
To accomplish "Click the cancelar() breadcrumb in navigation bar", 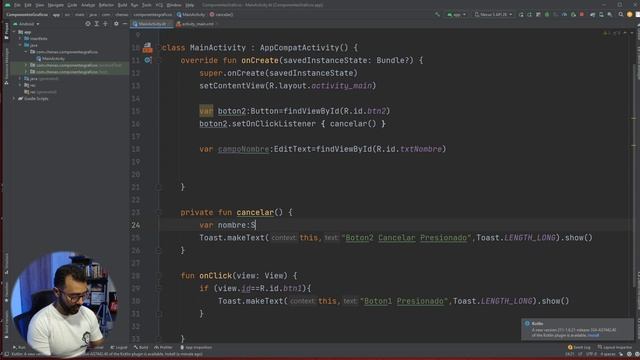I will (x=221, y=15).
